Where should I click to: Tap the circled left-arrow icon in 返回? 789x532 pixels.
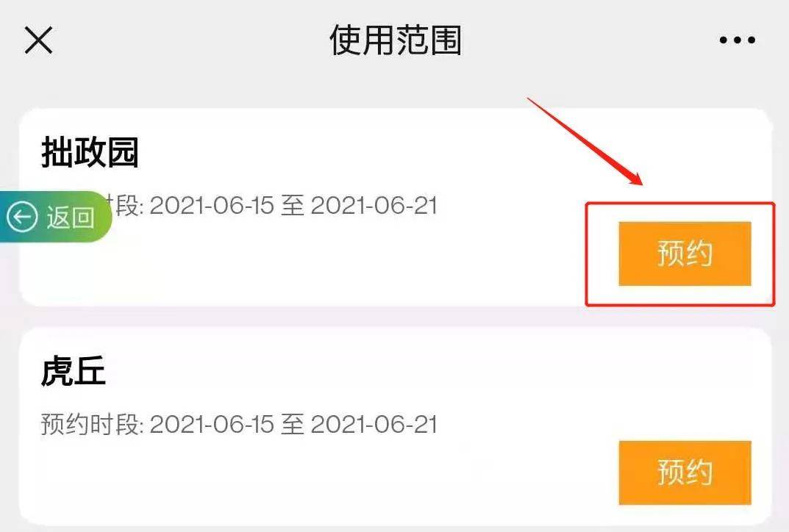[22, 218]
